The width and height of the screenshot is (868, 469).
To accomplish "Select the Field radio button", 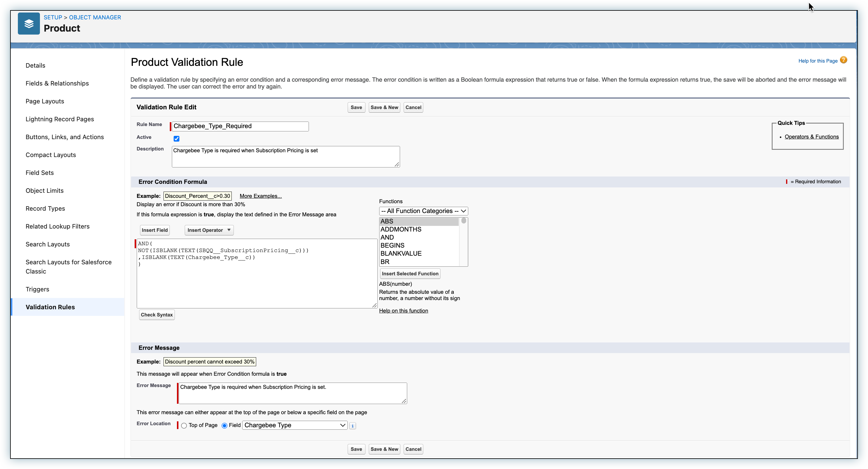I will (x=224, y=425).
